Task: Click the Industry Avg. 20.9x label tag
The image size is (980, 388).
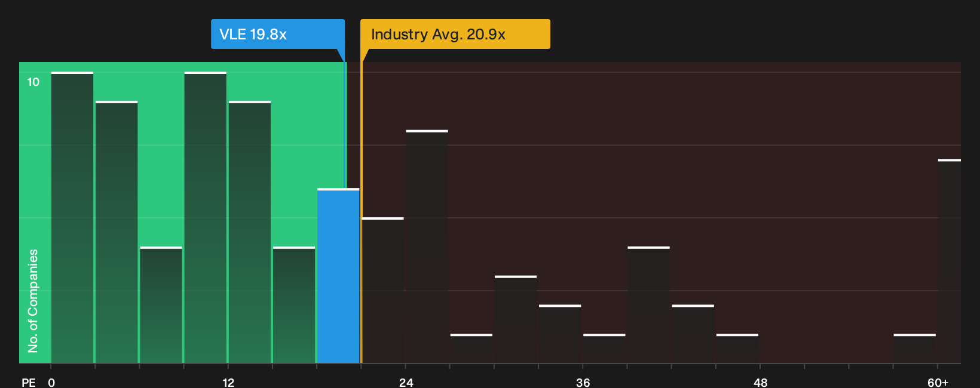Action: click(x=455, y=34)
